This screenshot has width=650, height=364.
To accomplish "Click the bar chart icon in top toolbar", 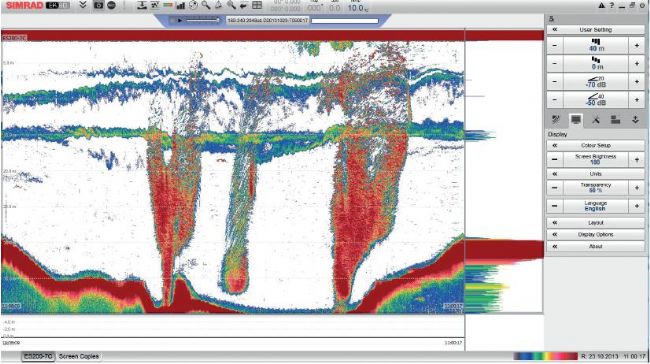I will (x=181, y=5).
